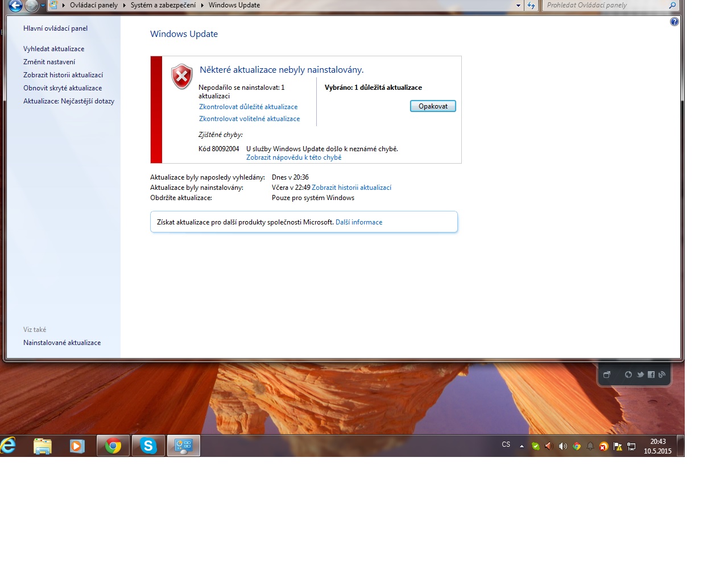Expand the arrow after Systém a zabezpečení

click(202, 5)
